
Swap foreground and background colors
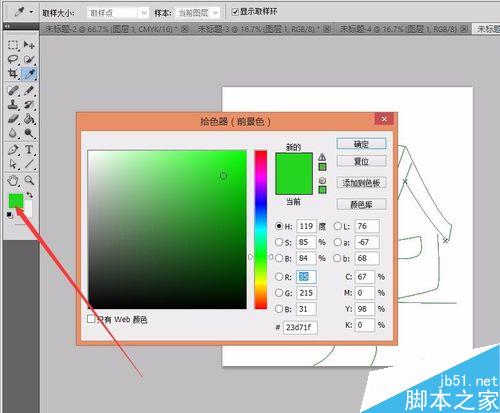point(30,195)
